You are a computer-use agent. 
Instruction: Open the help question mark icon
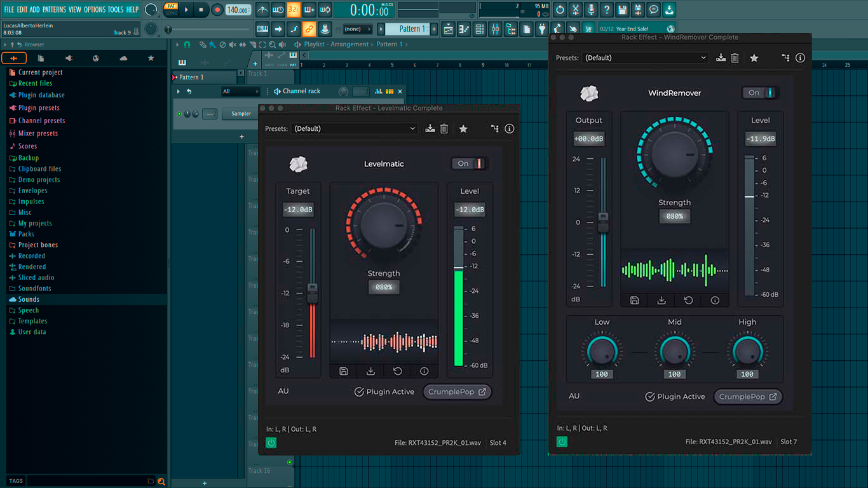(607, 10)
